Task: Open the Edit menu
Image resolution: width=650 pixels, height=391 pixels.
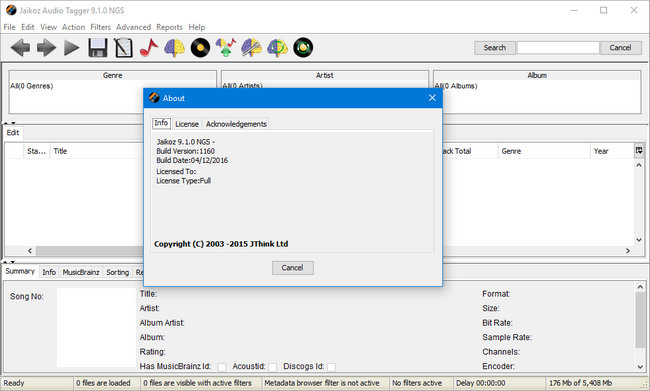Action: pos(28,27)
